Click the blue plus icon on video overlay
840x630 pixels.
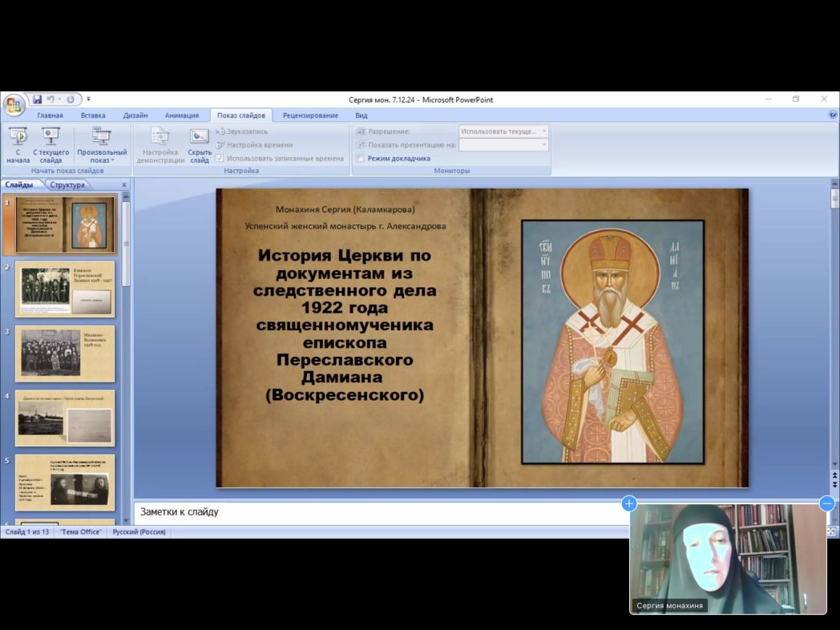[629, 503]
